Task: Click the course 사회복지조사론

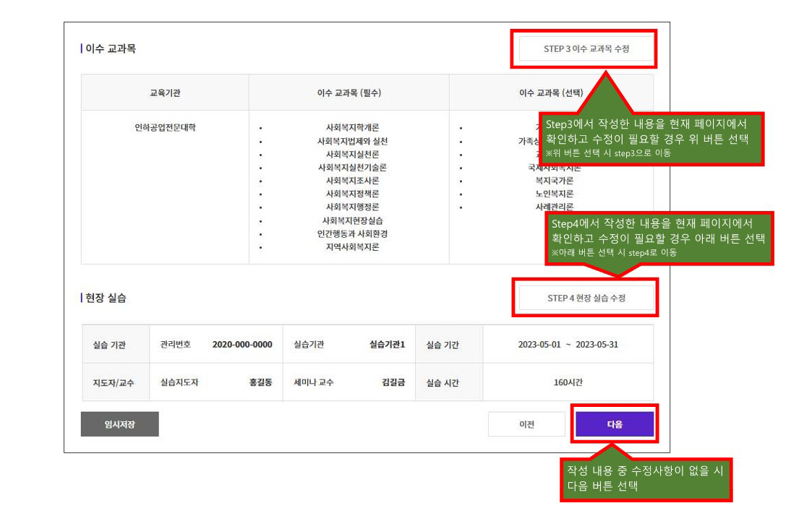Action: [352, 181]
